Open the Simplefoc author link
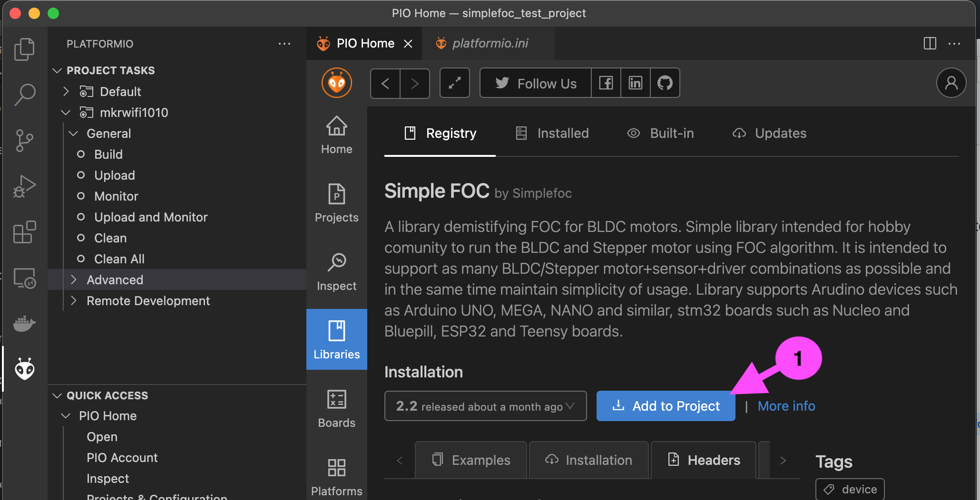Screen dimensions: 980x500 tap(542, 193)
